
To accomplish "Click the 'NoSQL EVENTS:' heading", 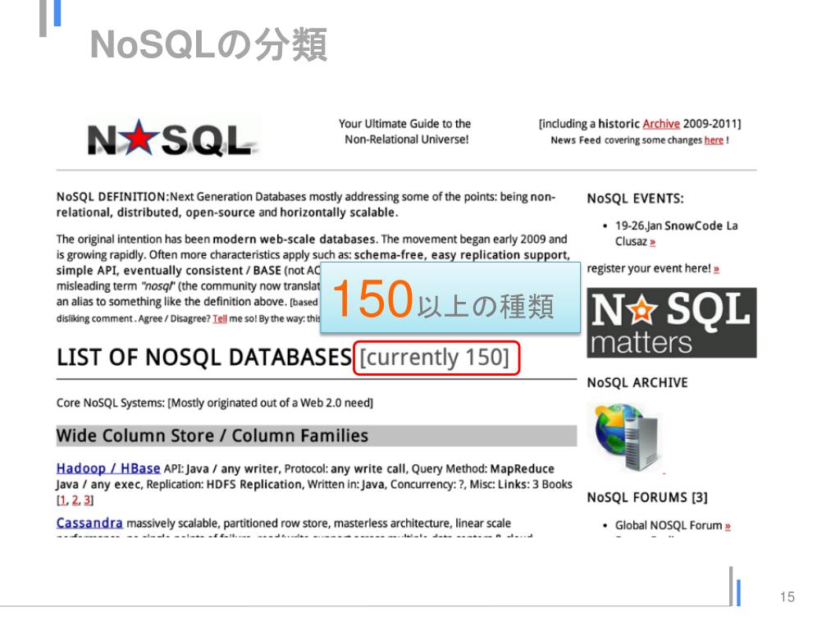I will (636, 199).
